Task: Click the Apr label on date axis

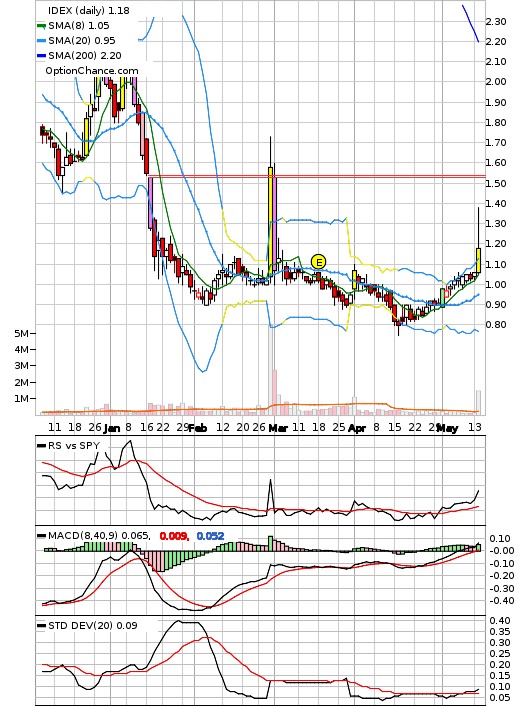Action: [x=357, y=428]
